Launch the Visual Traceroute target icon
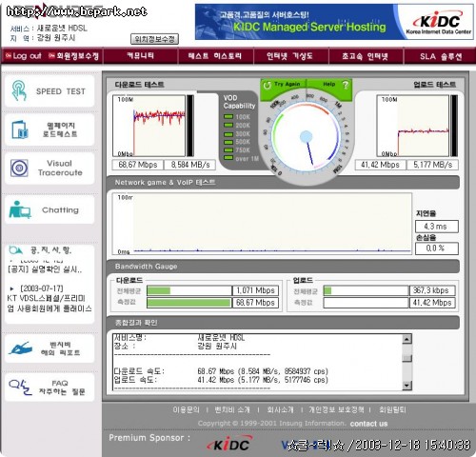This screenshot has height=457, width=476. click(19, 168)
